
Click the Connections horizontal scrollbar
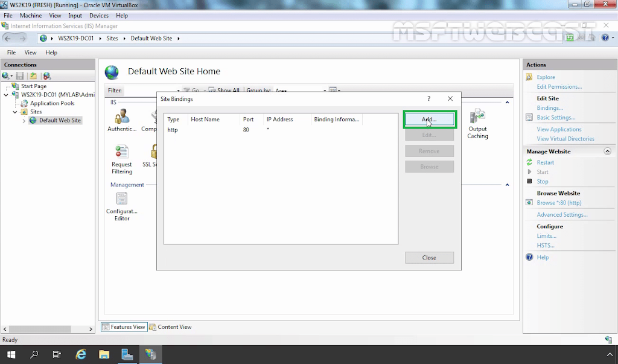40,329
